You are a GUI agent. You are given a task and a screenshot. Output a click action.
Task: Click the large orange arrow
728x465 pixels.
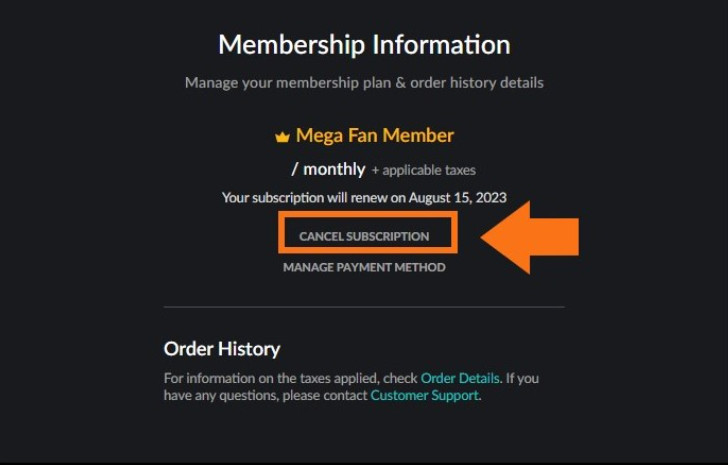[530, 237]
